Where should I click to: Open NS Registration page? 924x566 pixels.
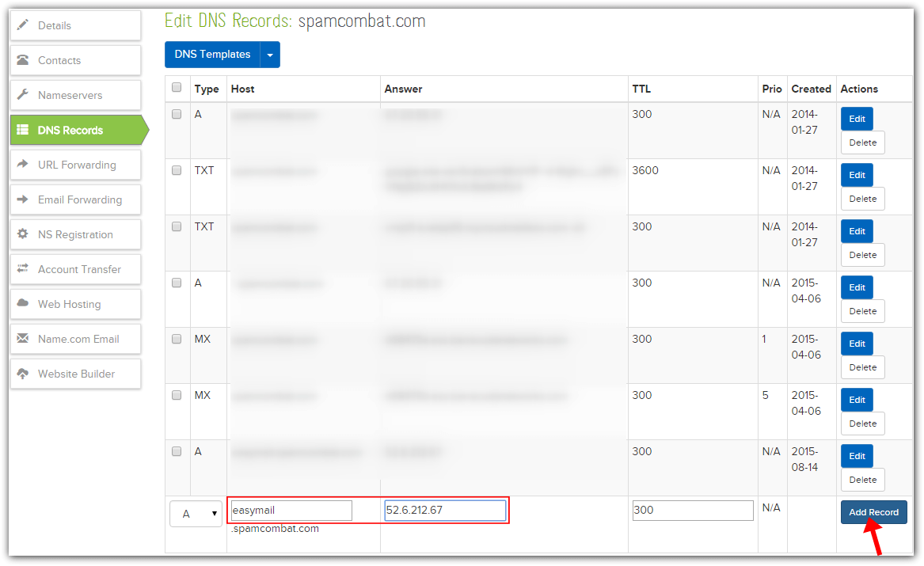[x=75, y=234]
